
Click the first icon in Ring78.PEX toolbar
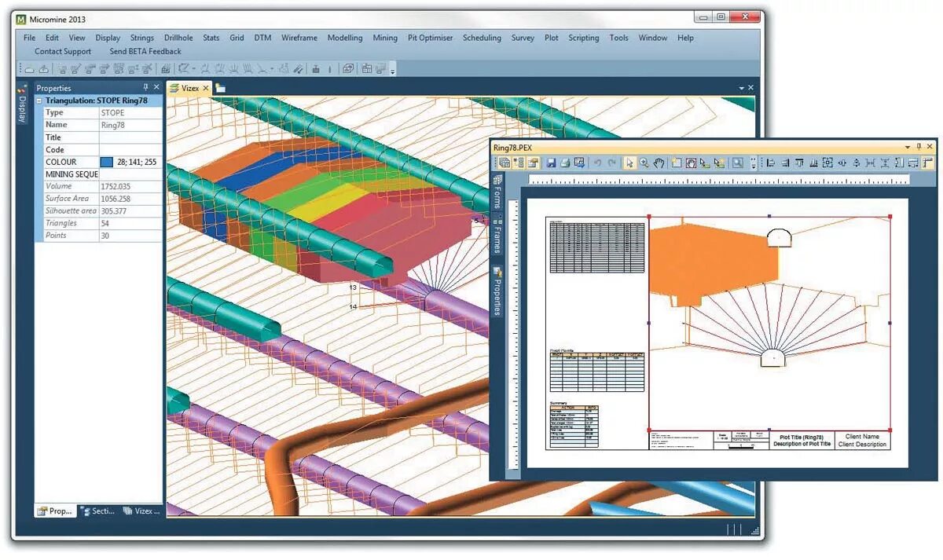coord(503,163)
